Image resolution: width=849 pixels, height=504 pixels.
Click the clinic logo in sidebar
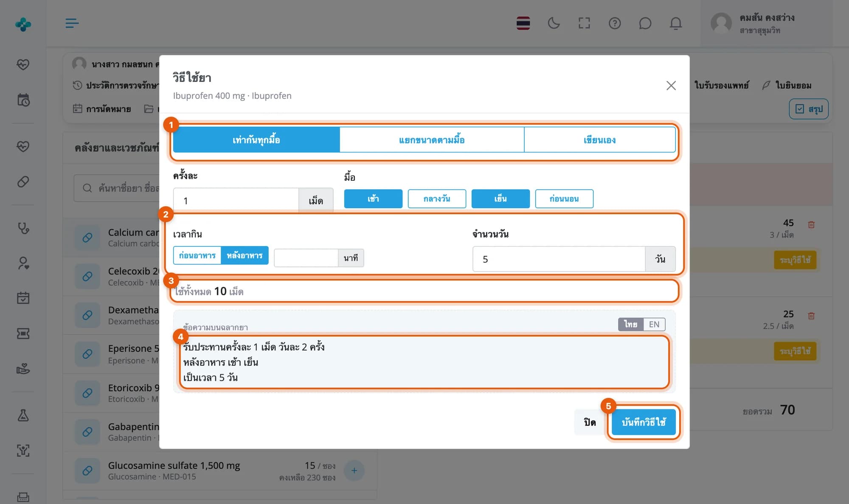(x=23, y=24)
